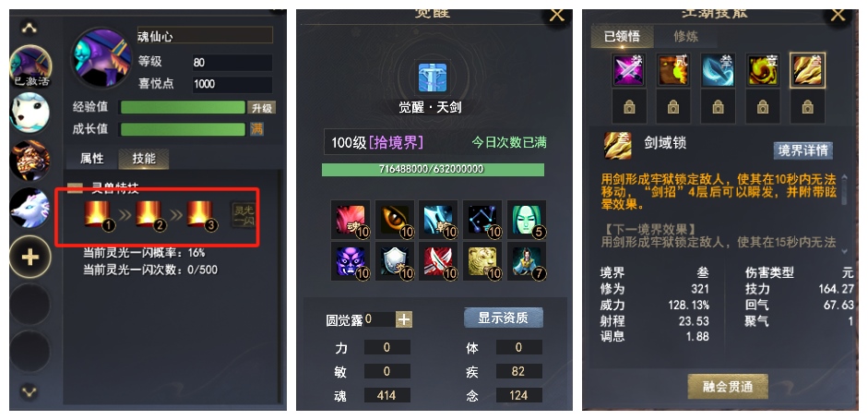
Task: Select the white bear pet avatar
Action: click(x=30, y=113)
